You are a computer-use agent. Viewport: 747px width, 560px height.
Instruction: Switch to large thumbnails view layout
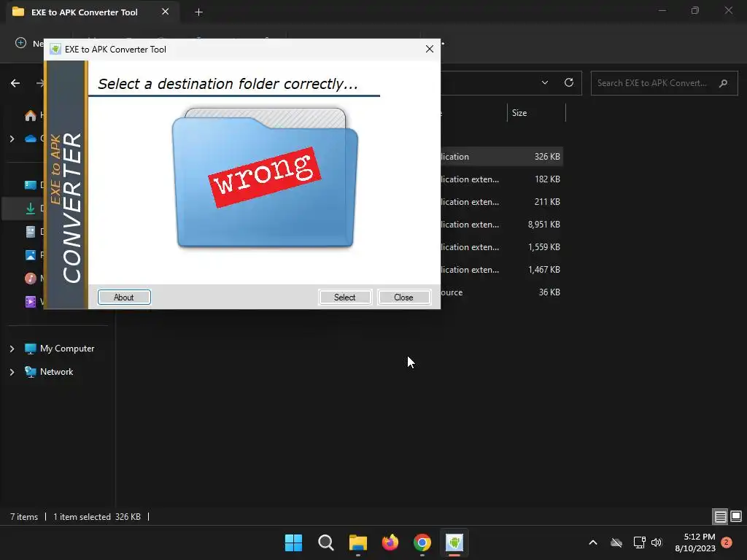[736, 516]
